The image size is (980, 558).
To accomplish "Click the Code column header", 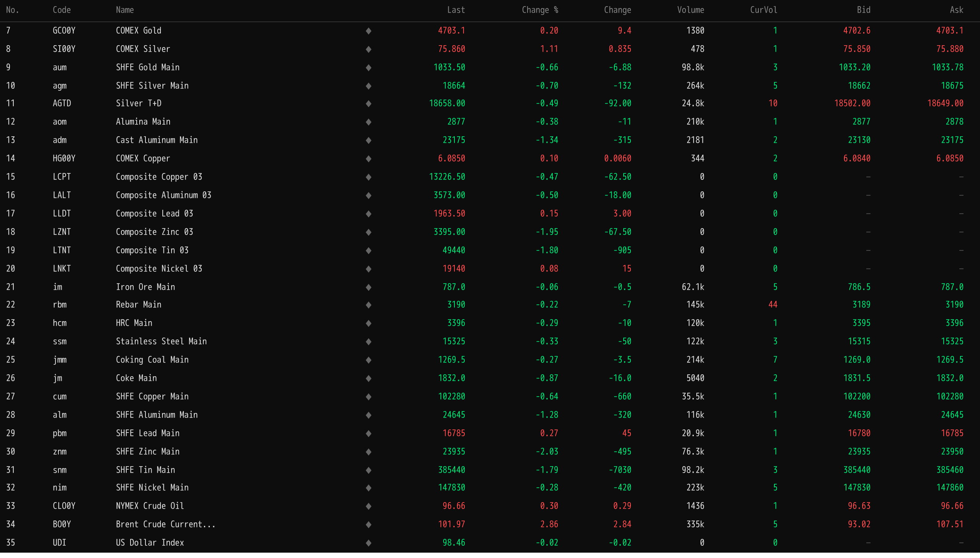I will coord(62,10).
